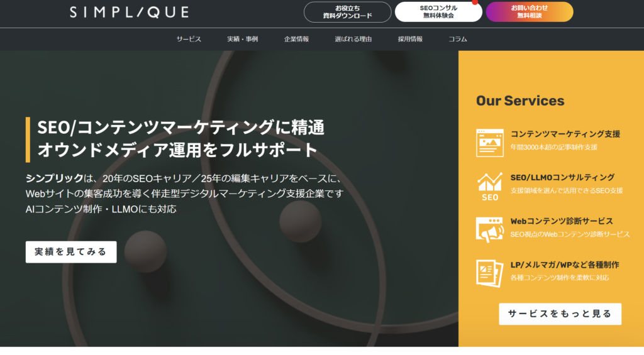Open the 採用情報 navigation item
This screenshot has height=355, width=644.
click(410, 39)
